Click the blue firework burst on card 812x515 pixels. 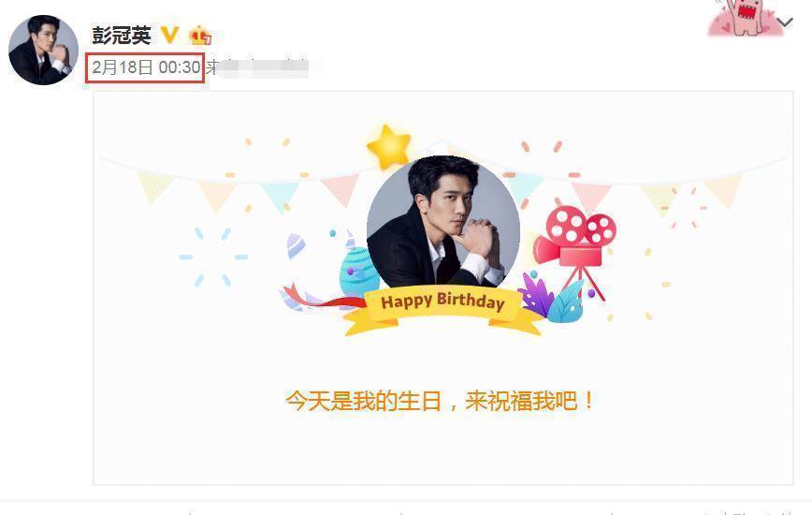pyautogui.click(x=213, y=257)
